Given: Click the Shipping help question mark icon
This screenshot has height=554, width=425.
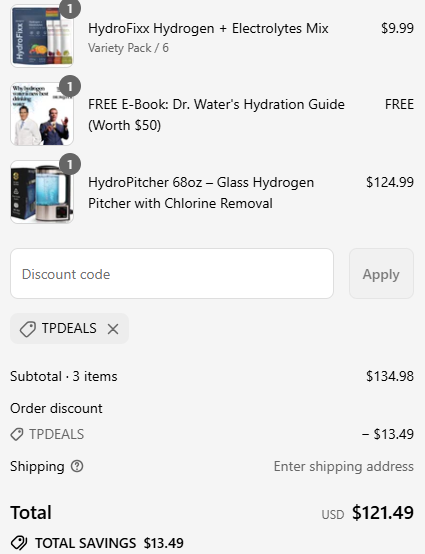Looking at the screenshot, I should 77,466.
